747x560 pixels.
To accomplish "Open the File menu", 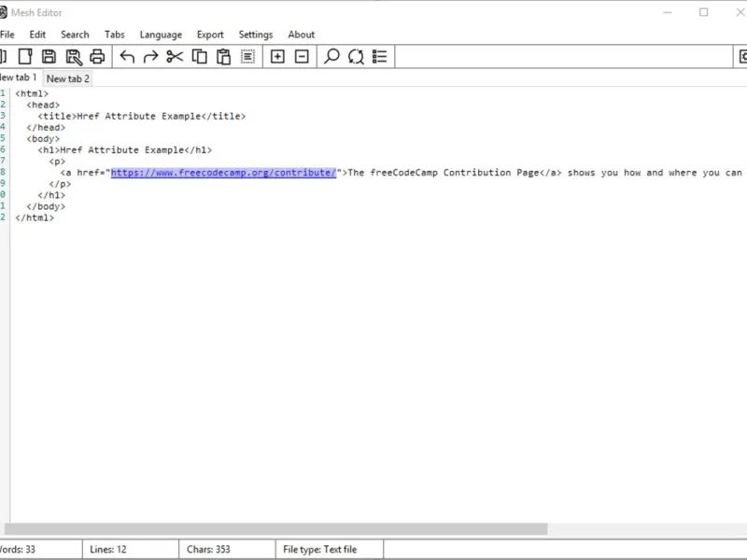I will 7,35.
